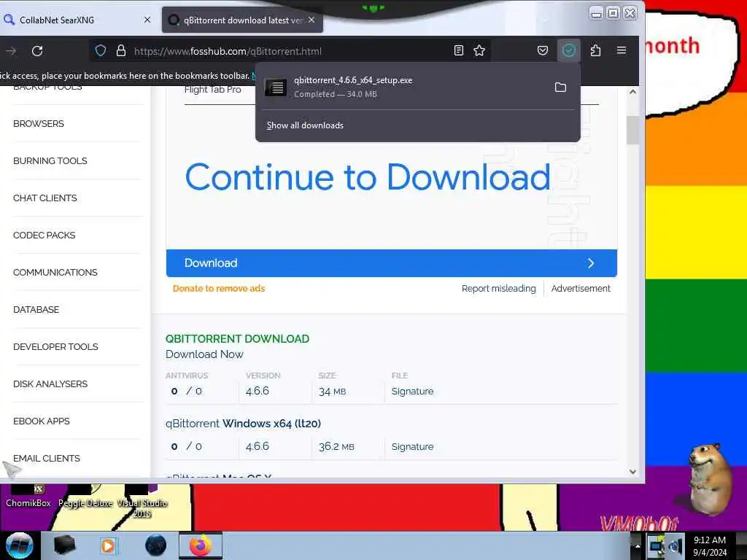747x560 pixels.
Task: Click qBittorrent Windows x64 (lt20) download link
Action: [x=244, y=424]
